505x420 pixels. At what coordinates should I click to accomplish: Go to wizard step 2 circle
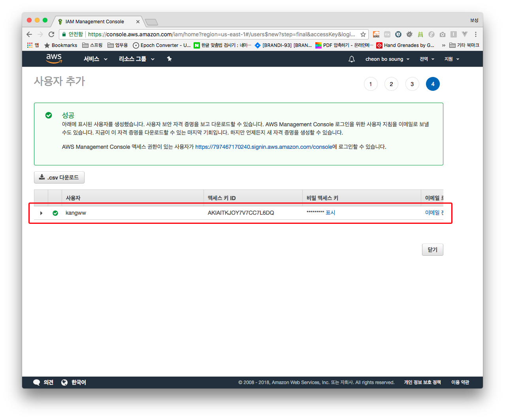391,84
